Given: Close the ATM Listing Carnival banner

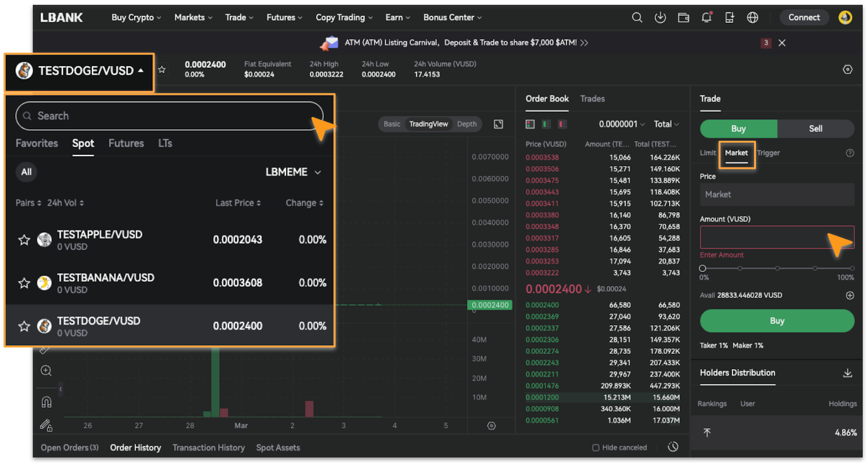Looking at the screenshot, I should (x=782, y=43).
